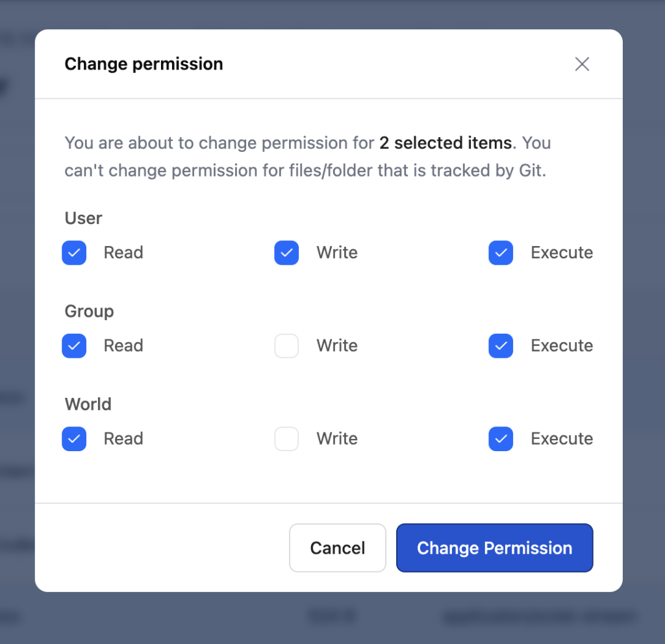Image resolution: width=665 pixels, height=644 pixels.
Task: Uncheck the World Execute checkbox
Action: coord(501,439)
